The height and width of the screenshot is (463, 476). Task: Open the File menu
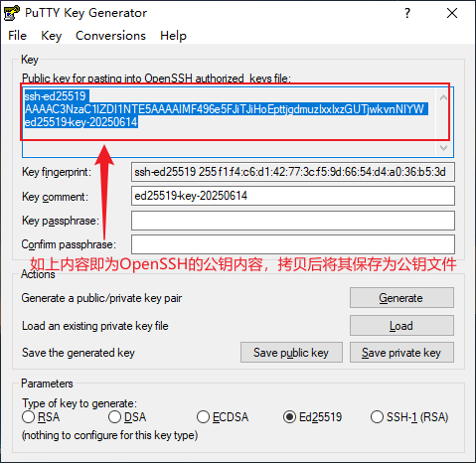[x=17, y=36]
